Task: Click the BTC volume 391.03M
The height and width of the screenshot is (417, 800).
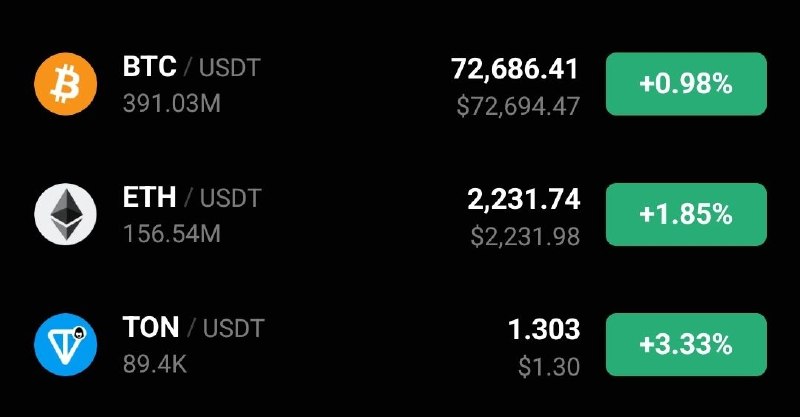Action: pos(172,104)
